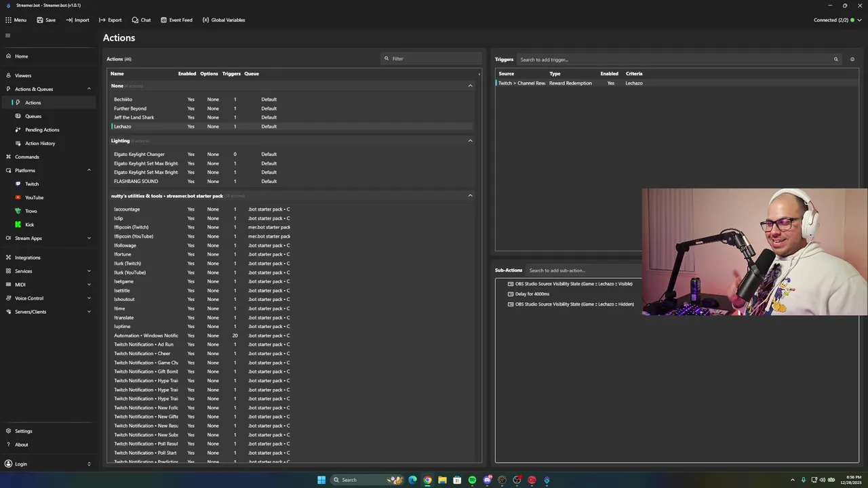Viewport: 868px width, 488px height.
Task: Sort actions by Queue column header
Action: point(252,73)
